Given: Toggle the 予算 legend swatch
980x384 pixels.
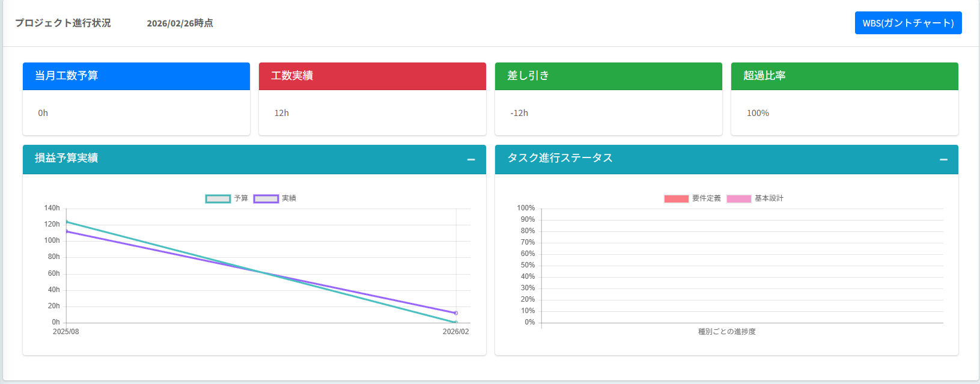Looking at the screenshot, I should coord(218,198).
